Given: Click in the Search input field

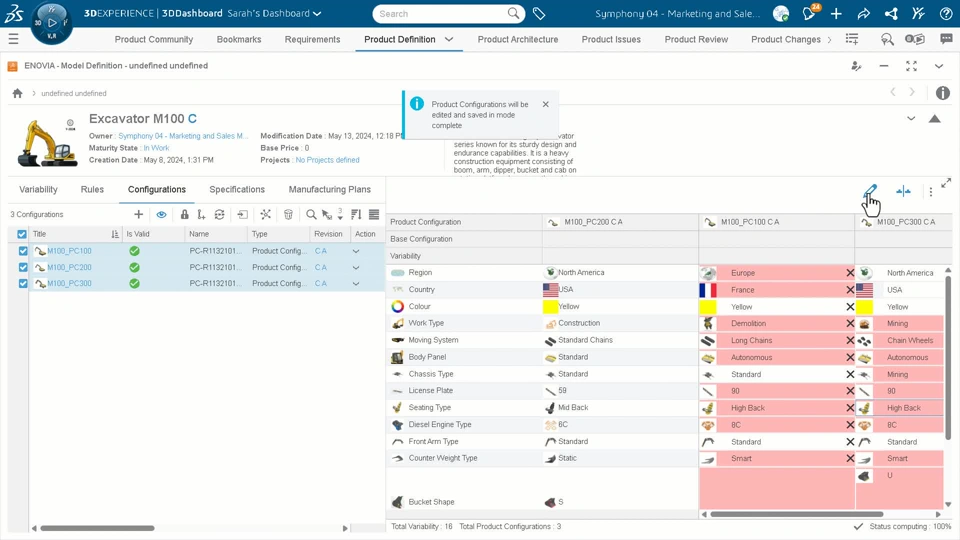Looking at the screenshot, I should [x=442, y=13].
